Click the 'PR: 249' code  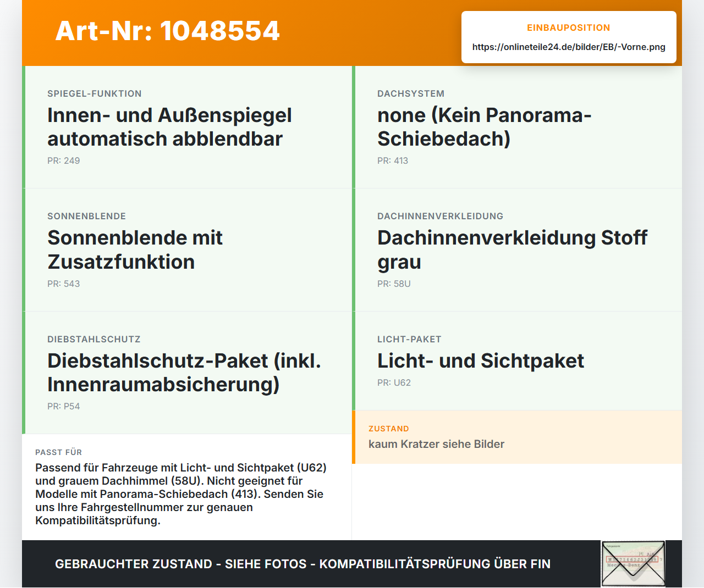pos(64,160)
